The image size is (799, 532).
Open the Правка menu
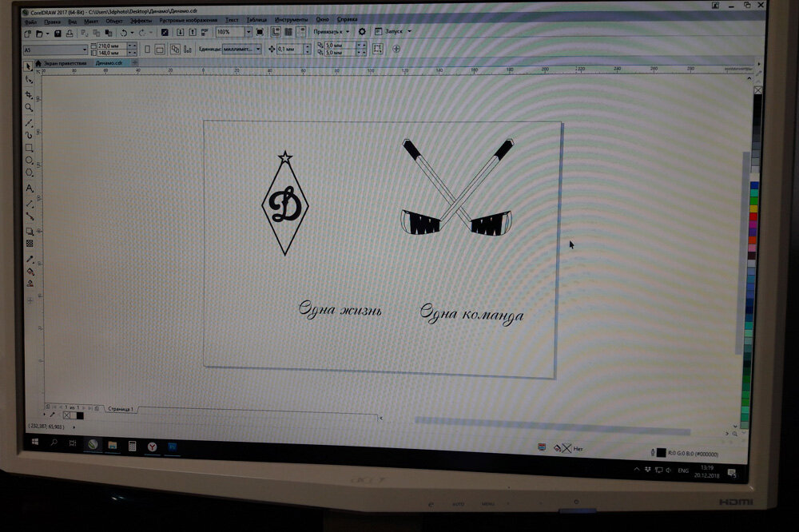pyautogui.click(x=52, y=22)
